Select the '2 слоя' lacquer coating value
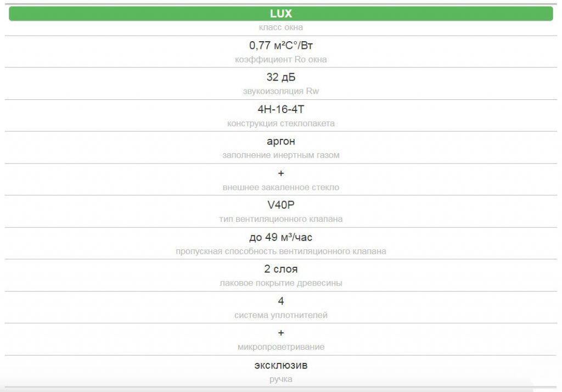Viewport: 562px width, 392px height. (x=281, y=269)
